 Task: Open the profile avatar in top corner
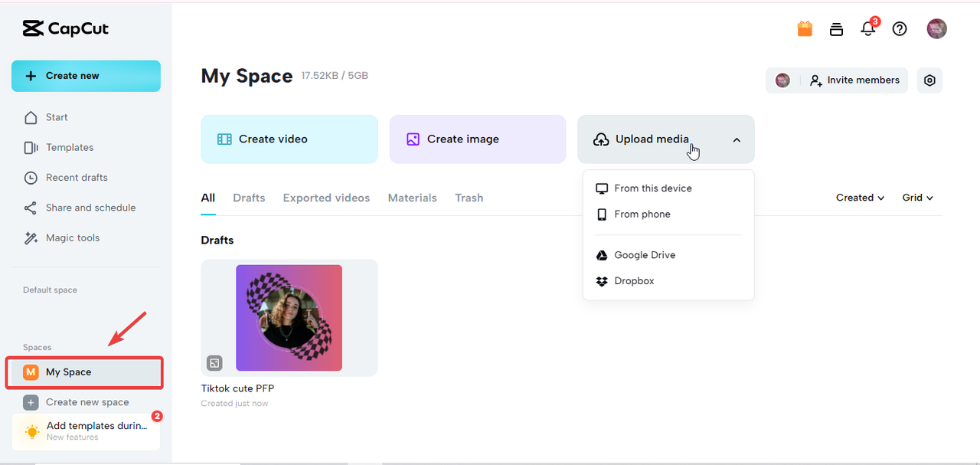(x=936, y=29)
